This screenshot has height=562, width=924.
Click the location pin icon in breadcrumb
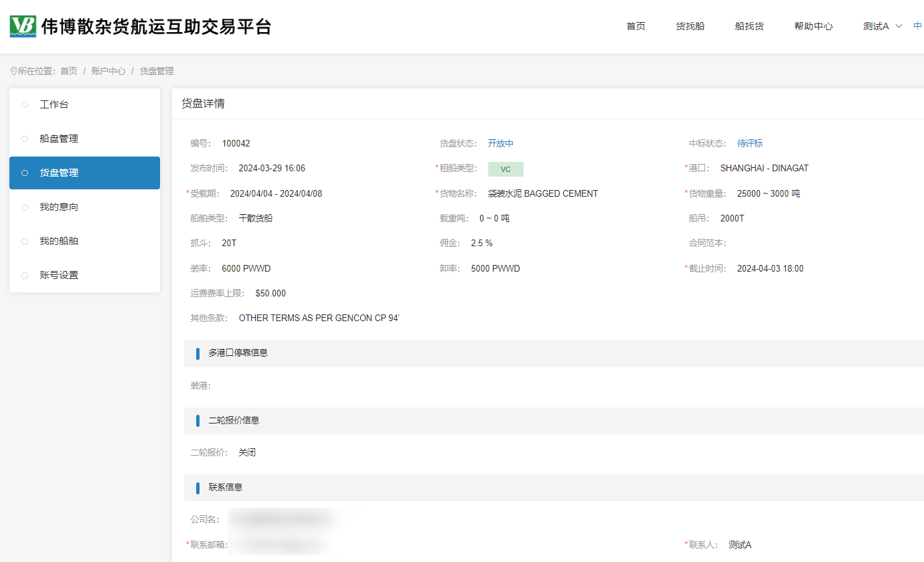click(x=13, y=71)
